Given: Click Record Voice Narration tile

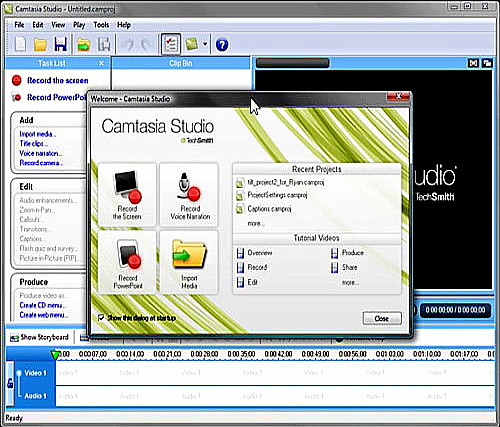Looking at the screenshot, I should pyautogui.click(x=189, y=196).
